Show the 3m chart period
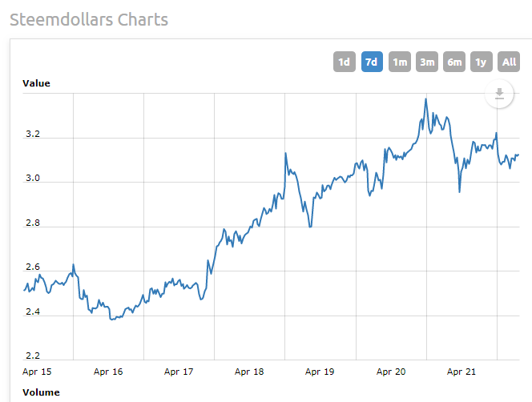 coord(427,62)
